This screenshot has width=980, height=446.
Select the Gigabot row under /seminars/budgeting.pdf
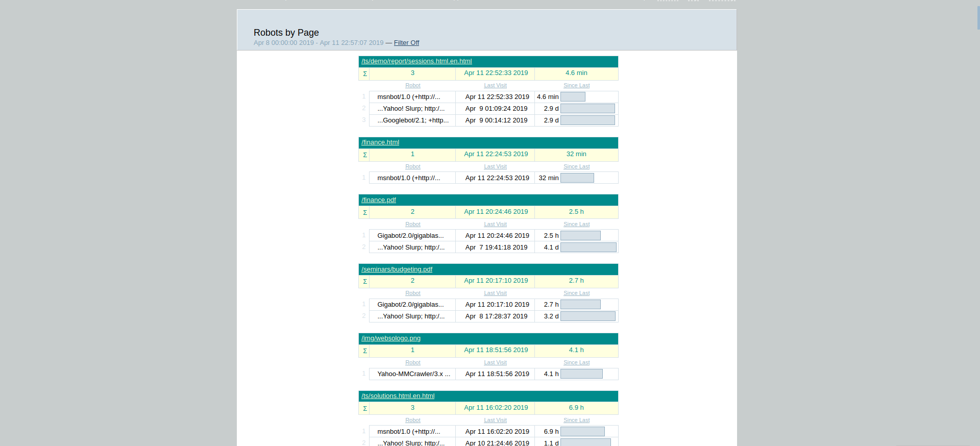(410, 305)
